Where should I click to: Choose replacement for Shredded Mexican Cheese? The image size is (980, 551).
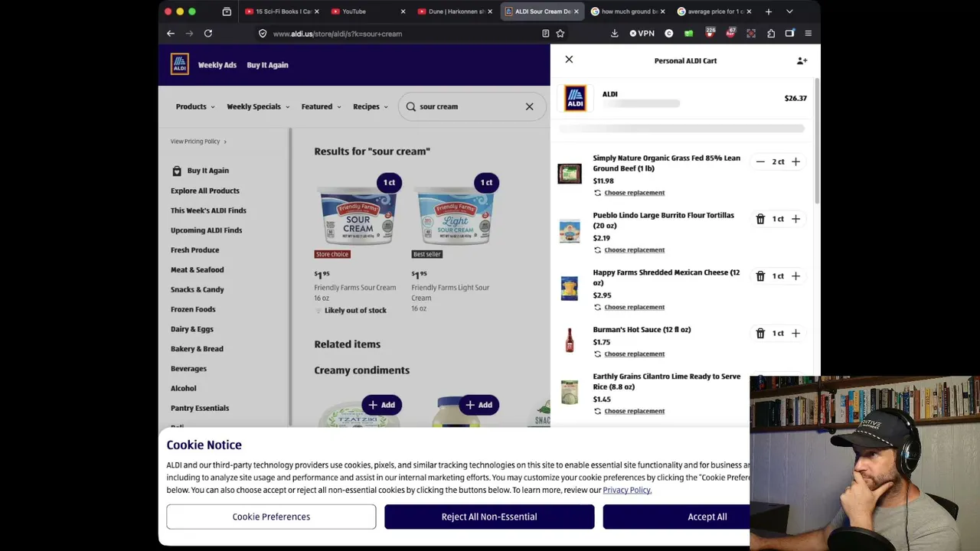634,308
